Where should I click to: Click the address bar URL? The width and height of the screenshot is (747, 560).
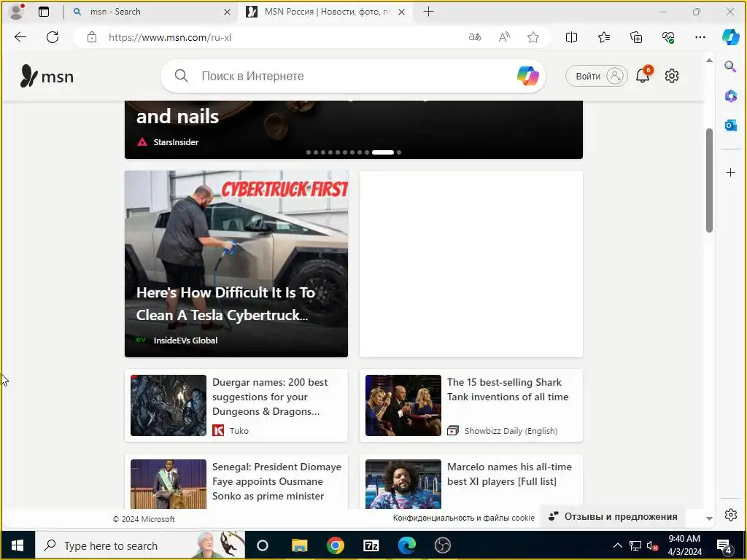coord(169,37)
